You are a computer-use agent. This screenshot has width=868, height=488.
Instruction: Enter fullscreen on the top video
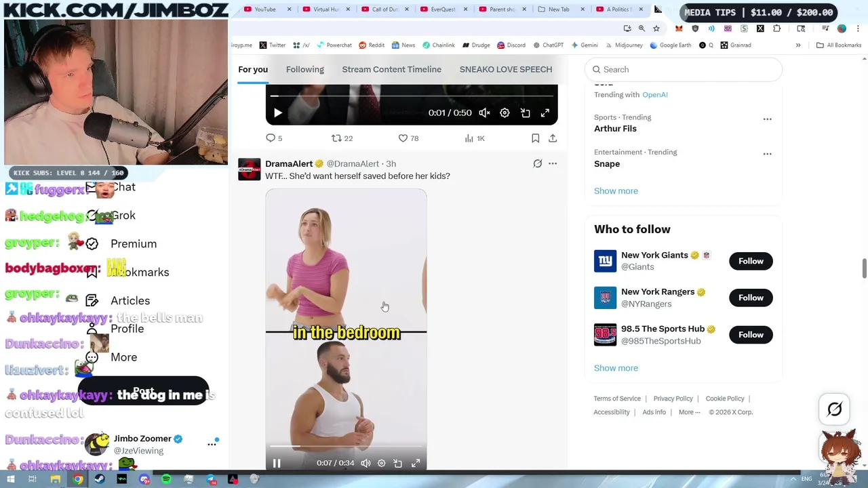pyautogui.click(x=545, y=113)
